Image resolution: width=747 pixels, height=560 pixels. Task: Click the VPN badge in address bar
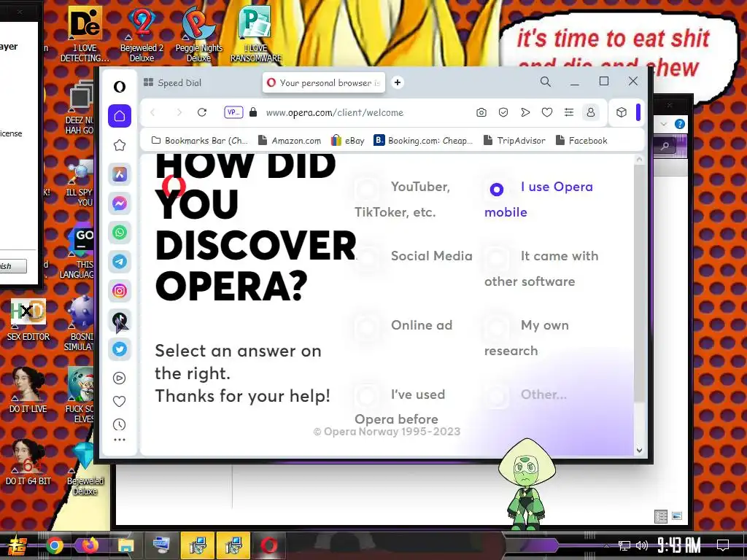coord(233,112)
